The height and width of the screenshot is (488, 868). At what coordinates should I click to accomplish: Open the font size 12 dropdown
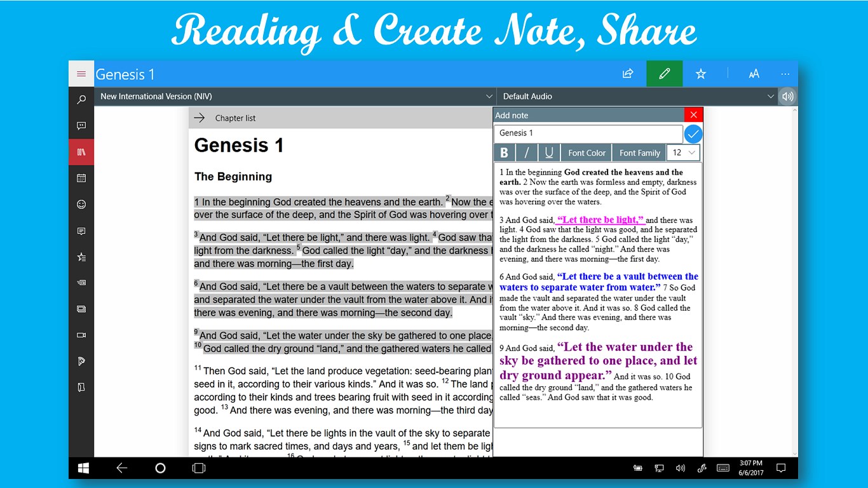tap(682, 152)
